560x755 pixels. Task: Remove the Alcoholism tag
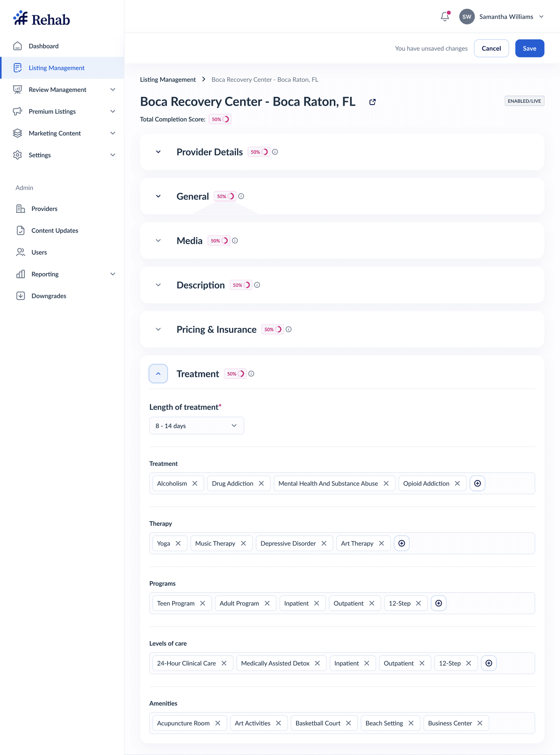[195, 483]
